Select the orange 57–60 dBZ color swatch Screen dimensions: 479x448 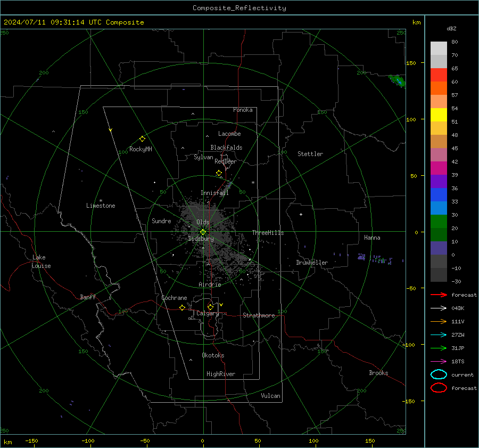(439, 88)
